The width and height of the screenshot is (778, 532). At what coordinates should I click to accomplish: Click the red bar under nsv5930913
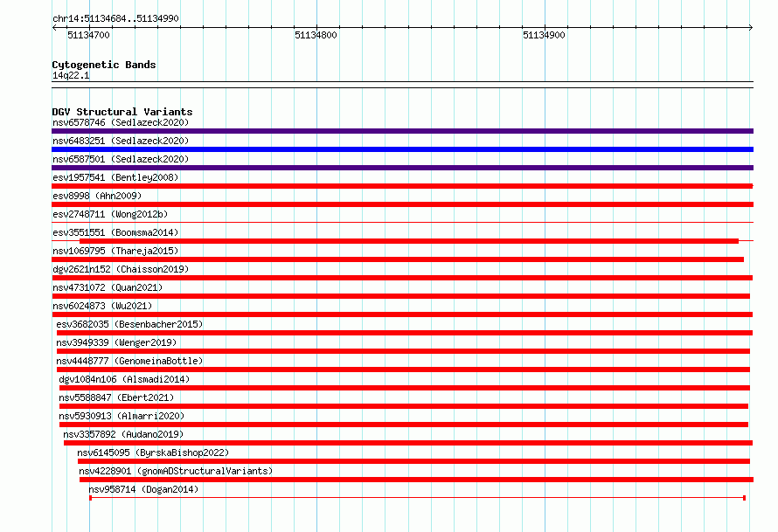click(403, 425)
